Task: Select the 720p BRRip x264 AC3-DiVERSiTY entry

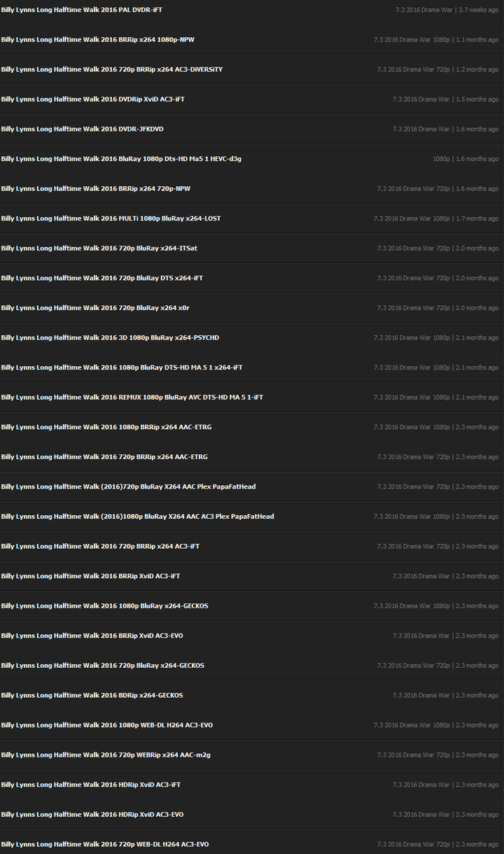Action: [112, 69]
